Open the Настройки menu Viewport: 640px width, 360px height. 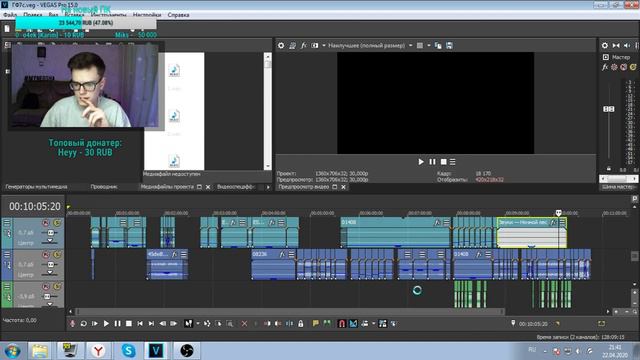(147, 15)
